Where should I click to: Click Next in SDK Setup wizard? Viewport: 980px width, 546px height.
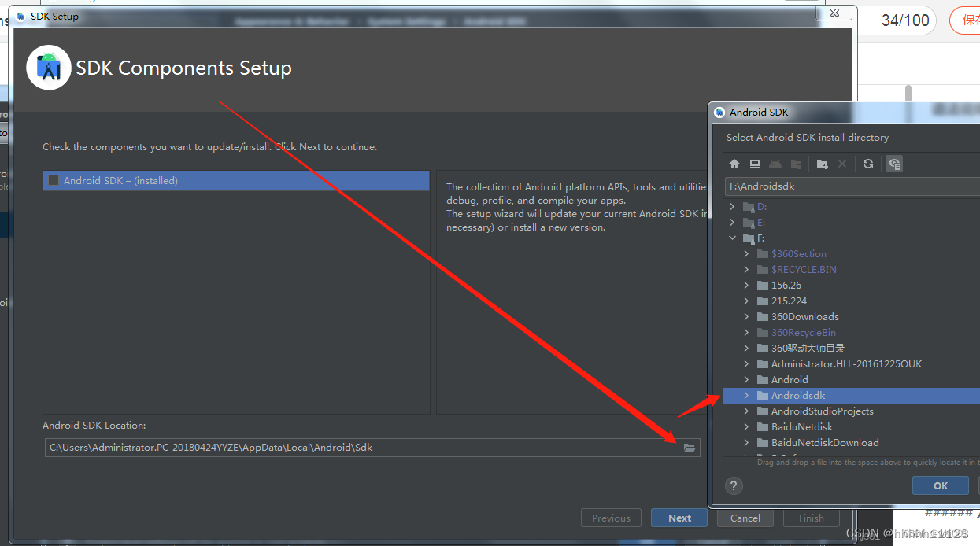pos(679,518)
